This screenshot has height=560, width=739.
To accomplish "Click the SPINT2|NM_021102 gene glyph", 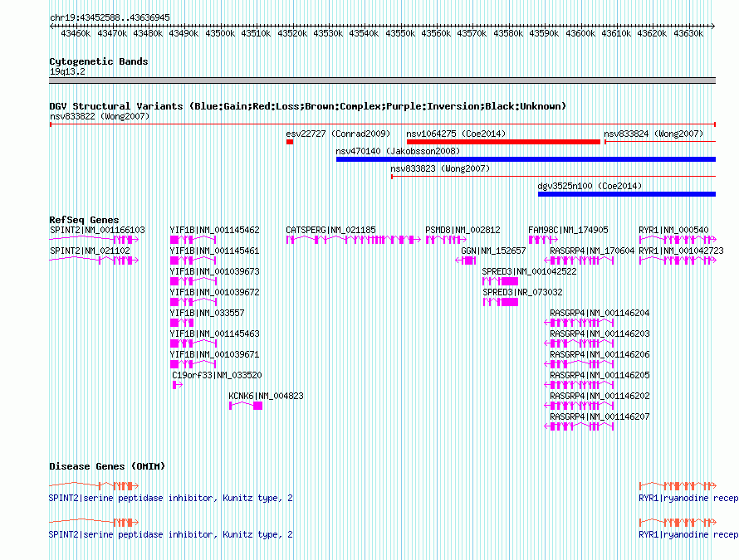I will point(94,261).
